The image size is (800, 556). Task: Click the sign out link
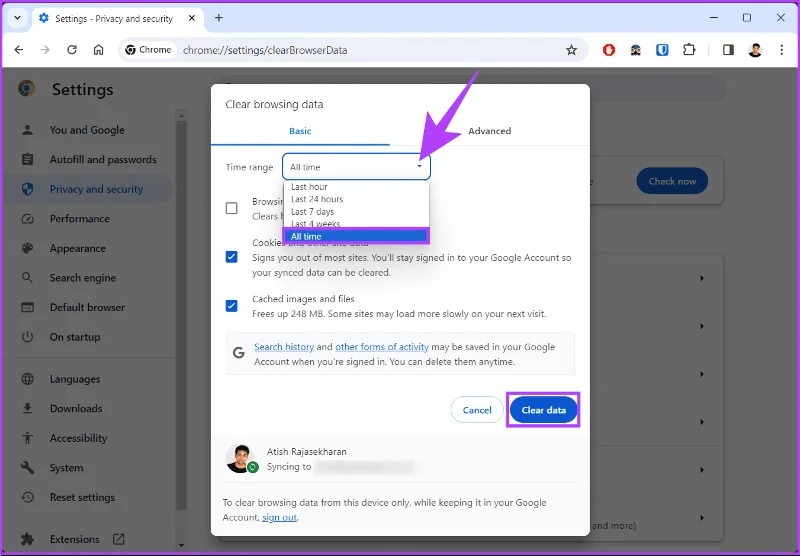pyautogui.click(x=279, y=517)
